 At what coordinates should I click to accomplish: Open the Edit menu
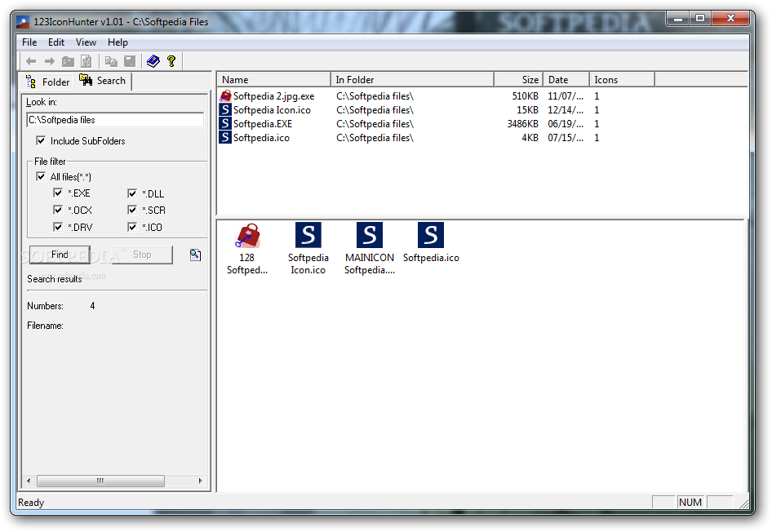pyautogui.click(x=56, y=42)
